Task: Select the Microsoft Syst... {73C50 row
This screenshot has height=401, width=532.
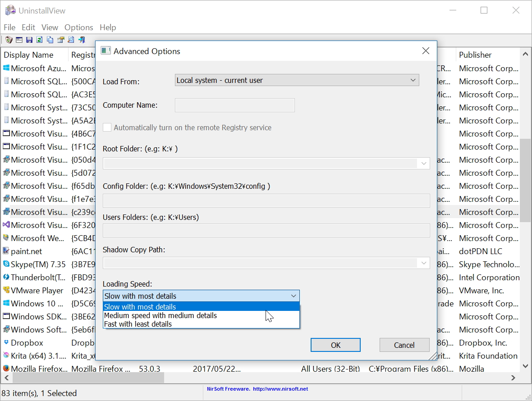Action: pos(49,107)
